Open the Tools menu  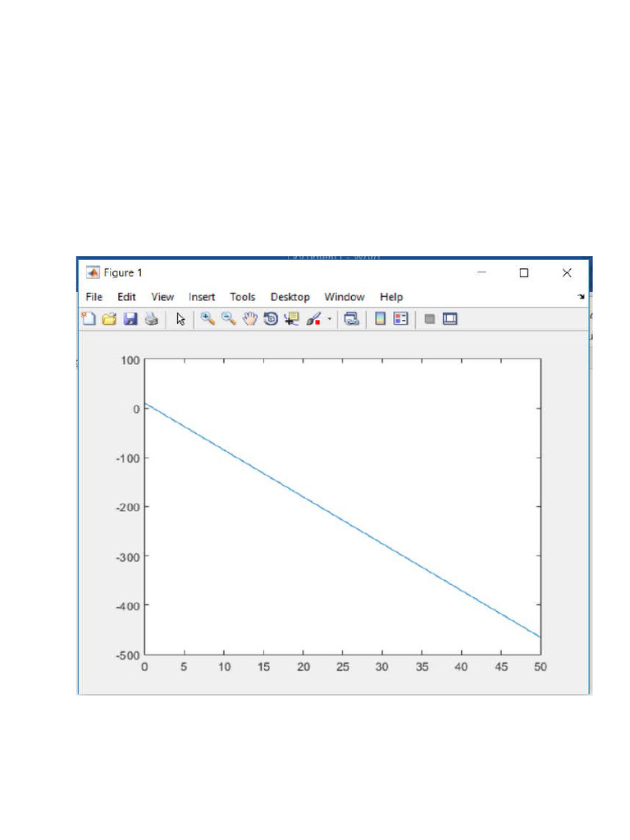pos(242,297)
